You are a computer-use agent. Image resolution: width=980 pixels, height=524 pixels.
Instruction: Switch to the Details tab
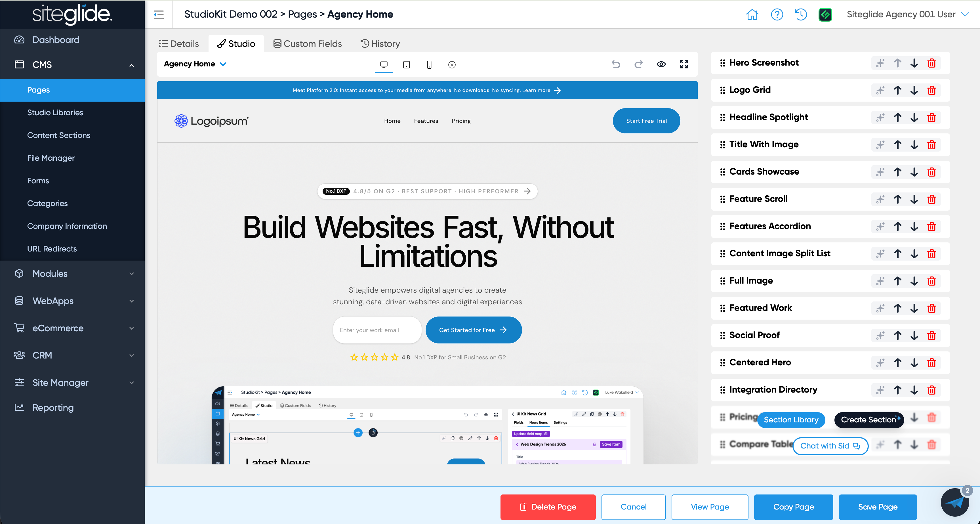[179, 44]
